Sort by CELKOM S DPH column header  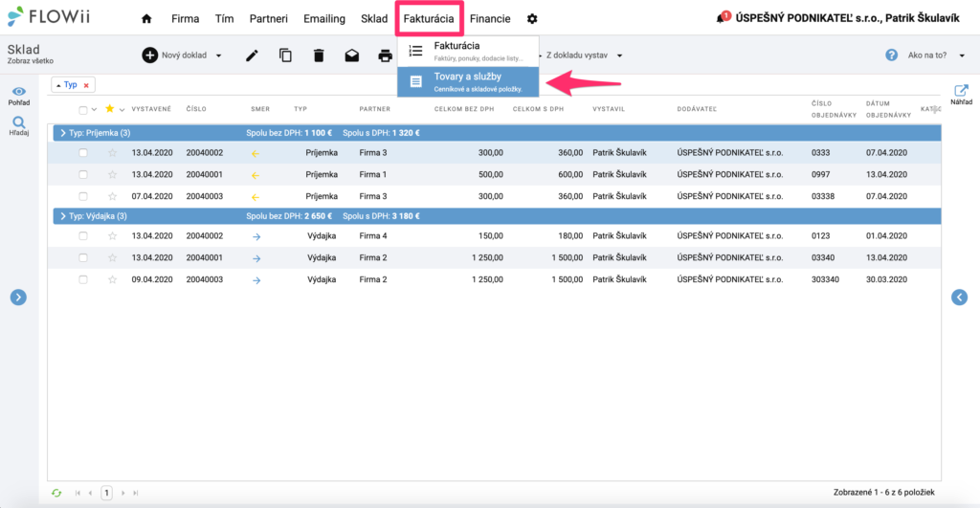538,109
